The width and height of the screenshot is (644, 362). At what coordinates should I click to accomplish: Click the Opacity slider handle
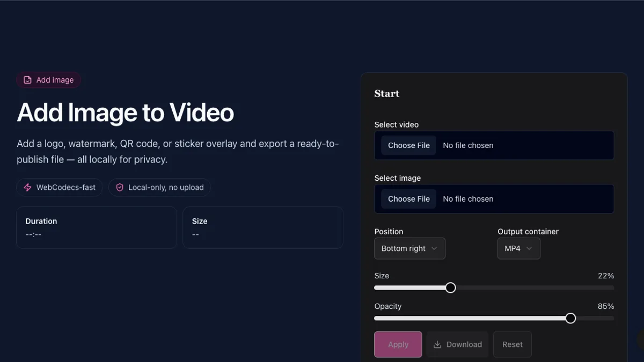click(570, 319)
